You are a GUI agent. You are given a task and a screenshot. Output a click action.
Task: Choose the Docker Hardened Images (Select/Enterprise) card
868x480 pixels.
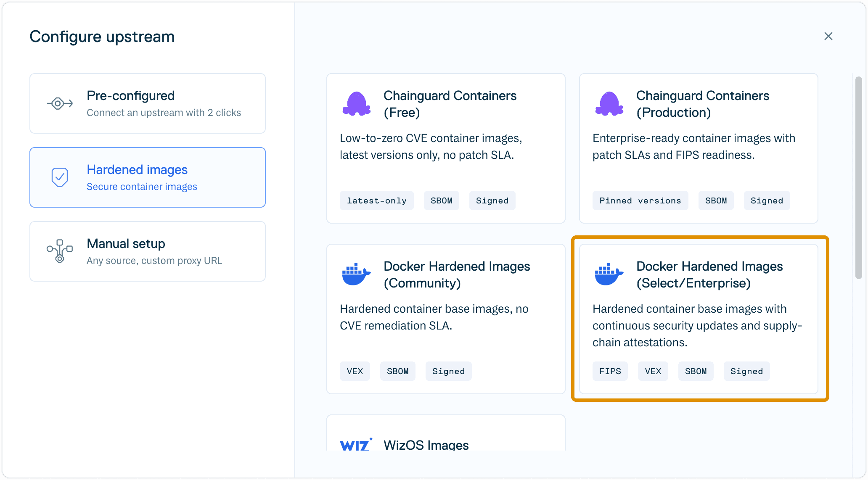pos(699,319)
